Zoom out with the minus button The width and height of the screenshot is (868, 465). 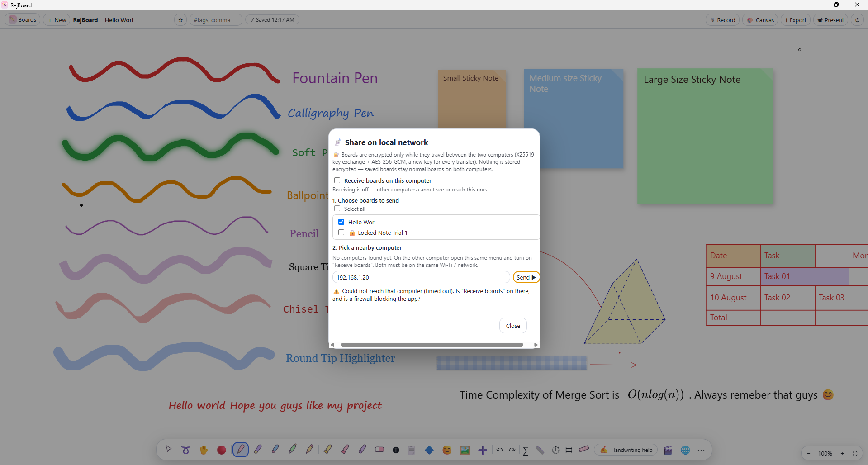(809, 453)
